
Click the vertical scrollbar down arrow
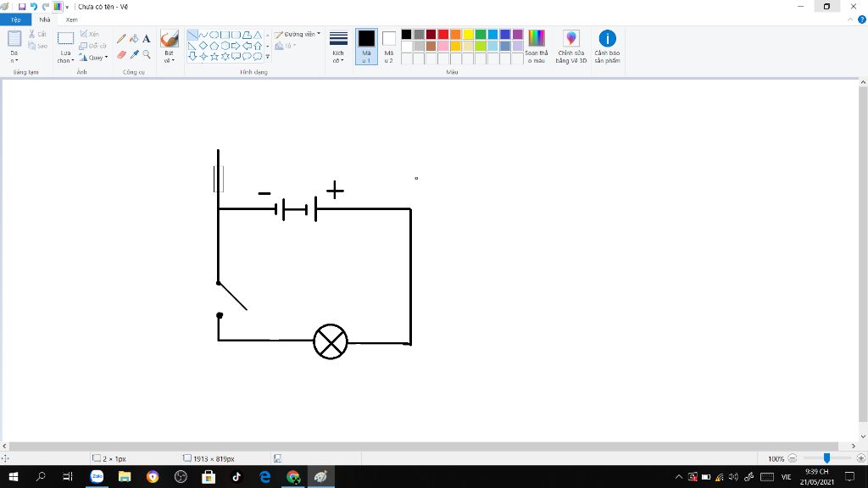[862, 436]
